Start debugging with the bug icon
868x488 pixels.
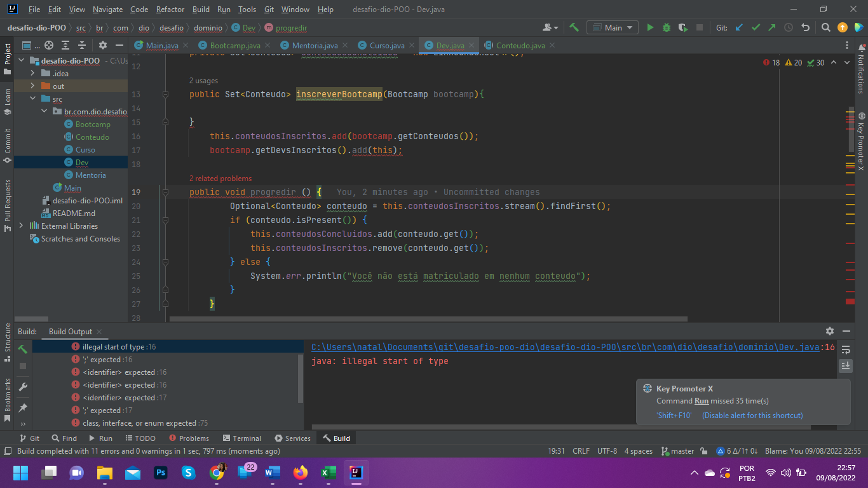[x=667, y=27]
